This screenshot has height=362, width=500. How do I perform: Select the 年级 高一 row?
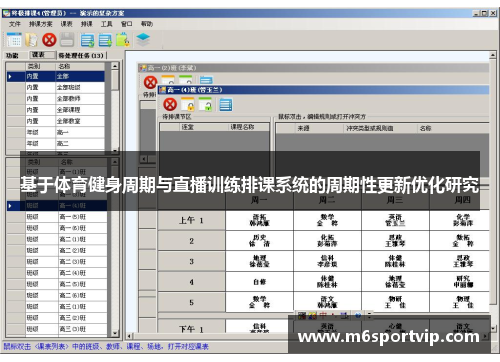56,132
